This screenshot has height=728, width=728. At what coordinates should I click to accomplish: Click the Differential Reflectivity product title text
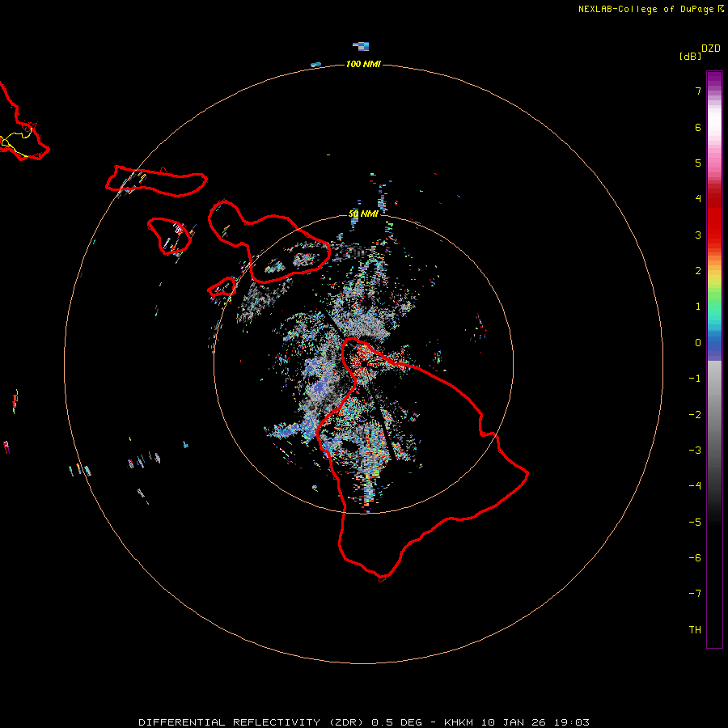coord(364,722)
